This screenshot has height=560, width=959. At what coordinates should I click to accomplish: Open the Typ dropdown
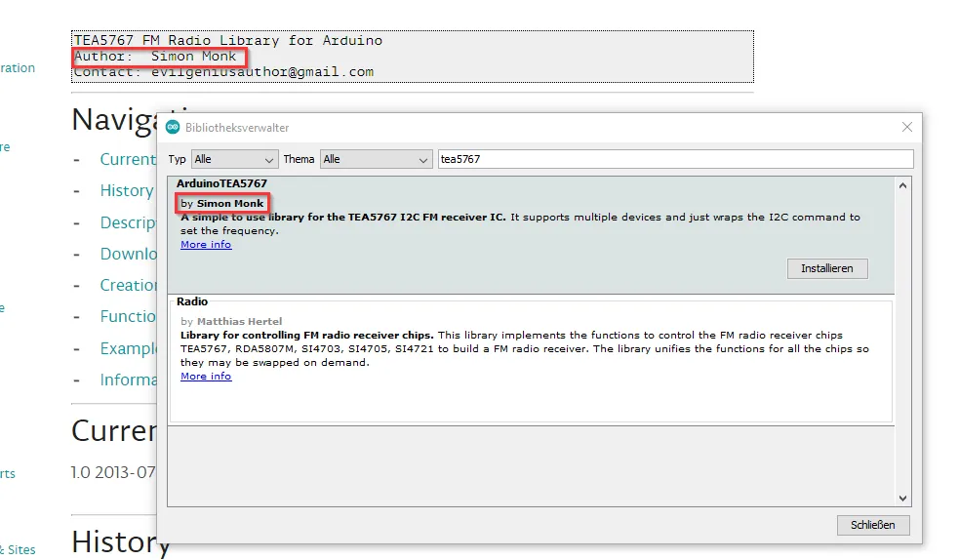click(x=235, y=159)
